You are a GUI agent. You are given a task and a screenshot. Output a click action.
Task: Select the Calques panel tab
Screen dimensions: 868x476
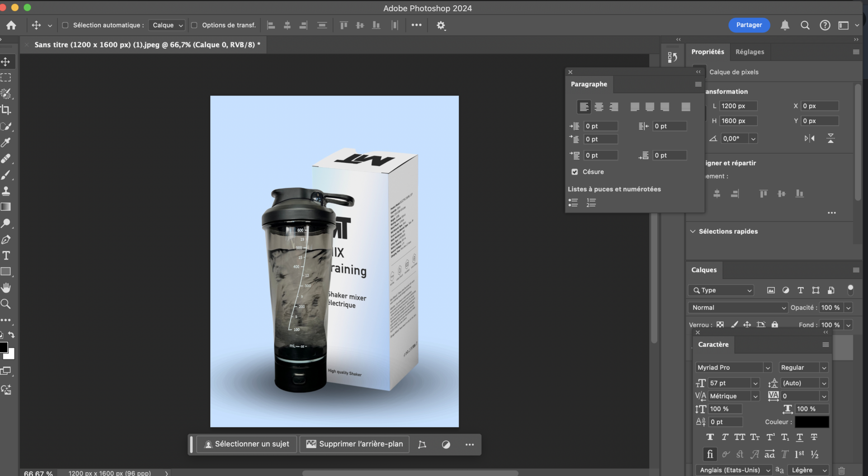(x=704, y=270)
